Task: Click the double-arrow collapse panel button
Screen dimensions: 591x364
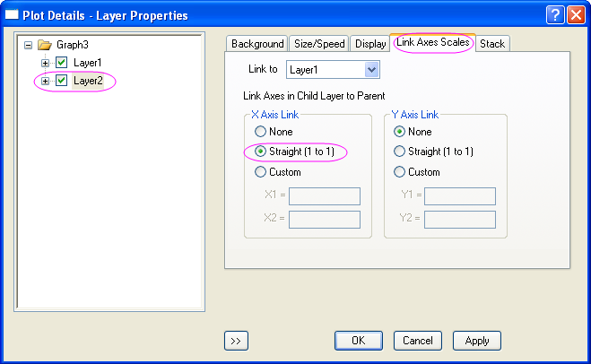Action: click(235, 341)
